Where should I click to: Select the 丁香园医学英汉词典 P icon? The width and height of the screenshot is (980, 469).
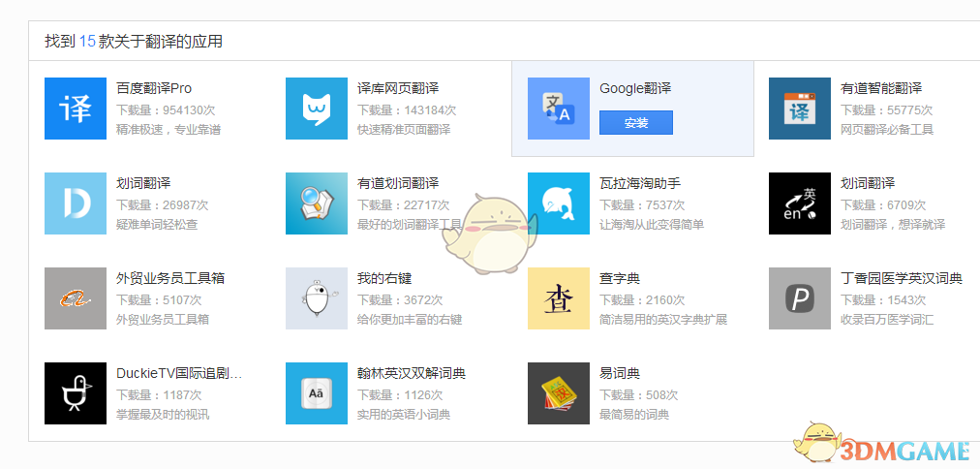[x=799, y=298]
